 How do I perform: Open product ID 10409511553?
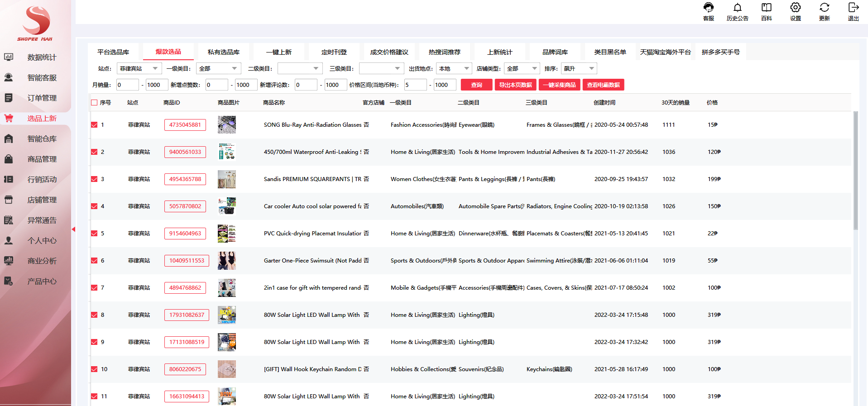[187, 261]
